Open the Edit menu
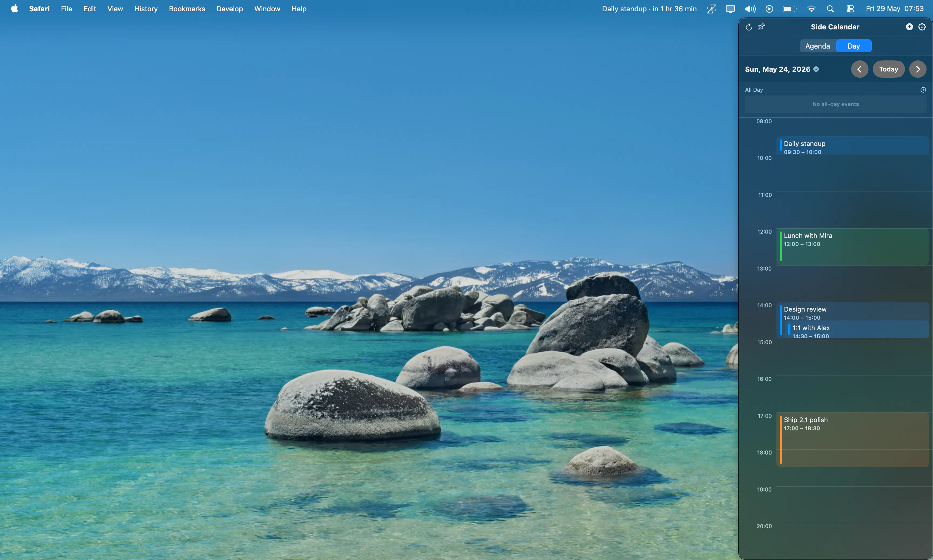 pyautogui.click(x=89, y=9)
